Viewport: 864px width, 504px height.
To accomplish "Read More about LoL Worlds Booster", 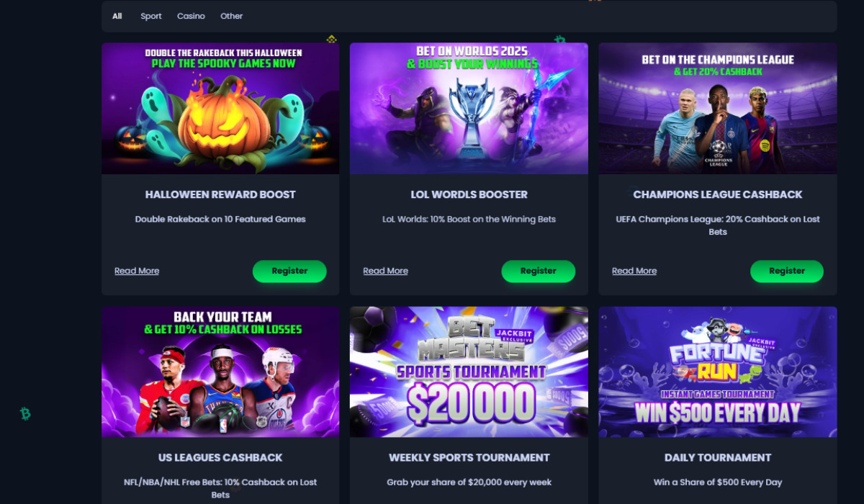I will (386, 271).
